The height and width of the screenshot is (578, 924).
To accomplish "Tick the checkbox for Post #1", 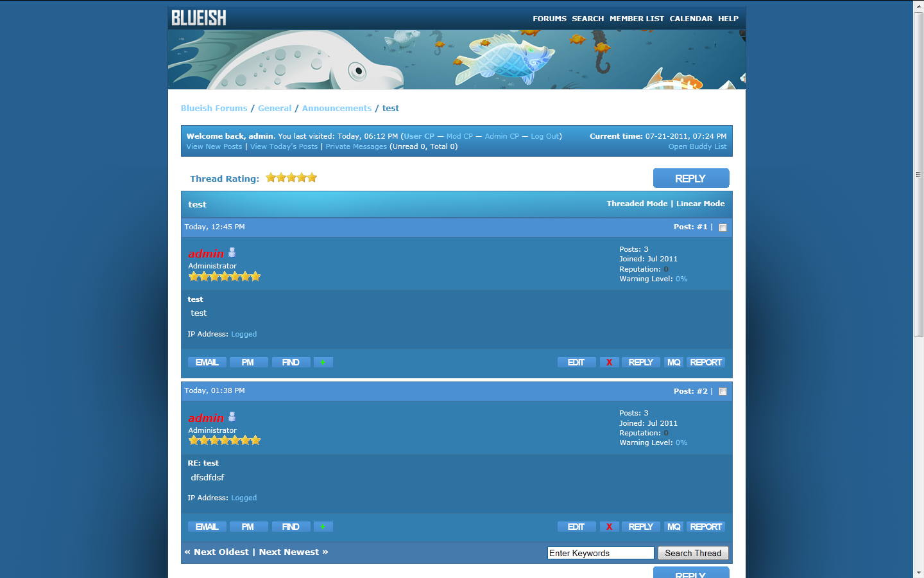I will pos(723,227).
